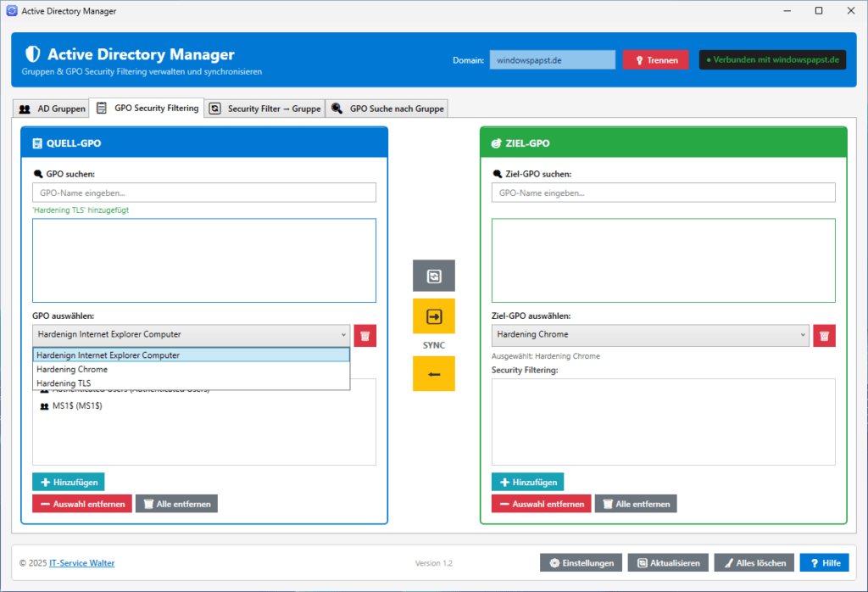Image resolution: width=868 pixels, height=592 pixels.
Task: Click the shield logo in the blue header
Action: [34, 54]
